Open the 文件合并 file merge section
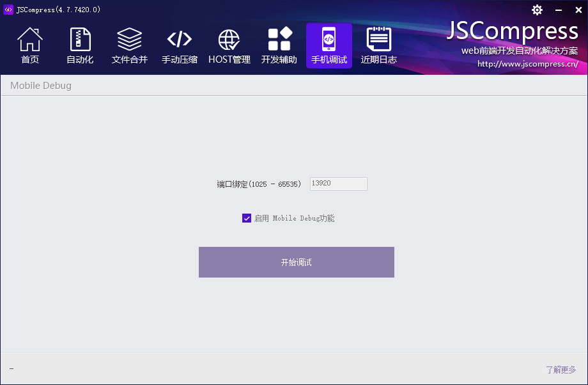Viewport: 588px width, 385px height. (x=130, y=45)
